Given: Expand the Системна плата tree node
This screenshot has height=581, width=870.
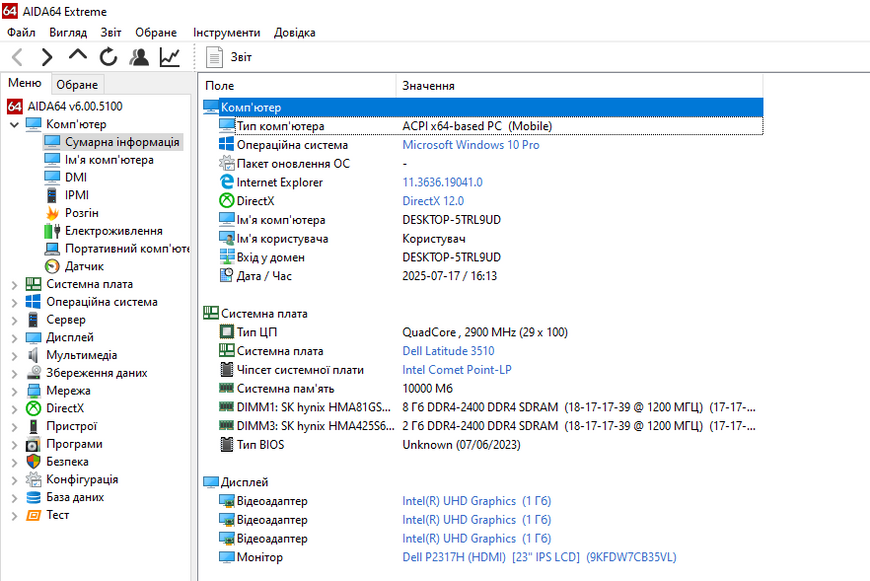Looking at the screenshot, I should pyautogui.click(x=14, y=285).
